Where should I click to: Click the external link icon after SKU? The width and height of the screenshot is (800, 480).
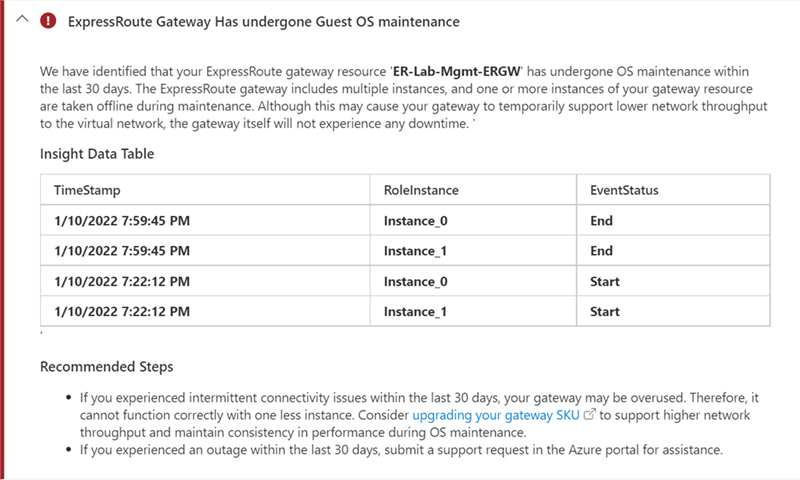pos(589,414)
